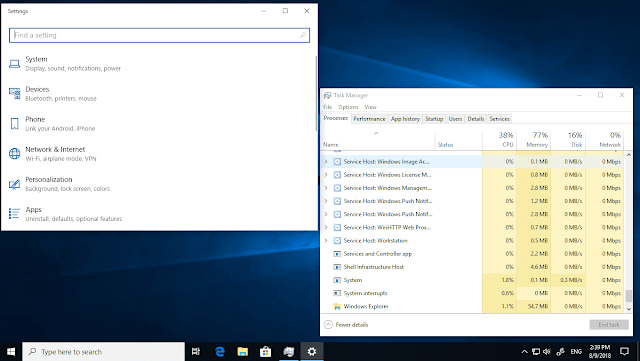This screenshot has width=640, height=361.
Task: Open the Phone settings icon
Action: coord(14,123)
